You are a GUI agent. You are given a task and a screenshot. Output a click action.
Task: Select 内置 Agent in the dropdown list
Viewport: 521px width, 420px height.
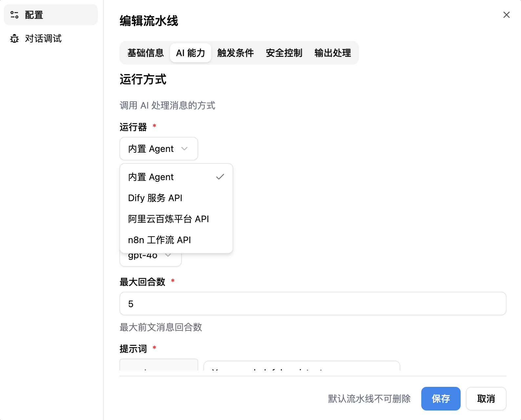pyautogui.click(x=151, y=177)
